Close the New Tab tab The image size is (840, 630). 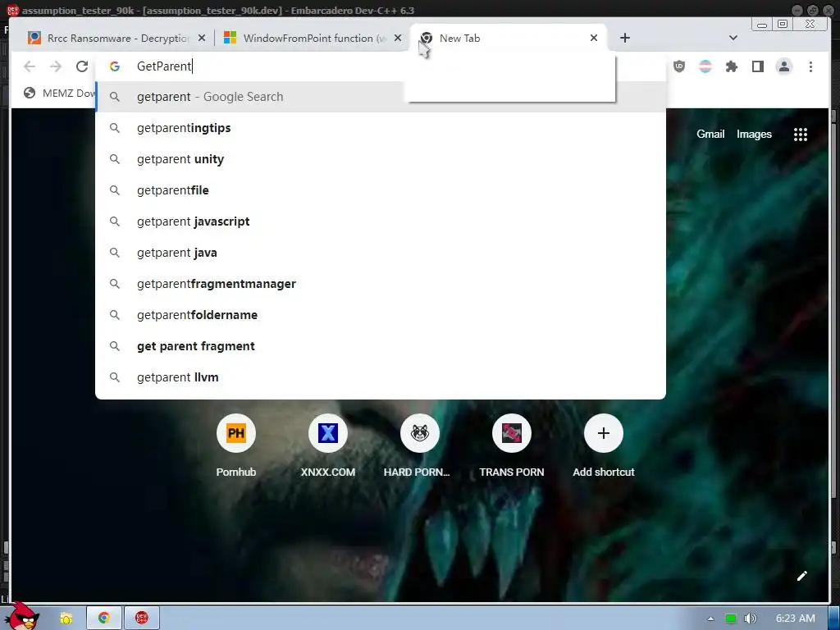[x=594, y=38]
